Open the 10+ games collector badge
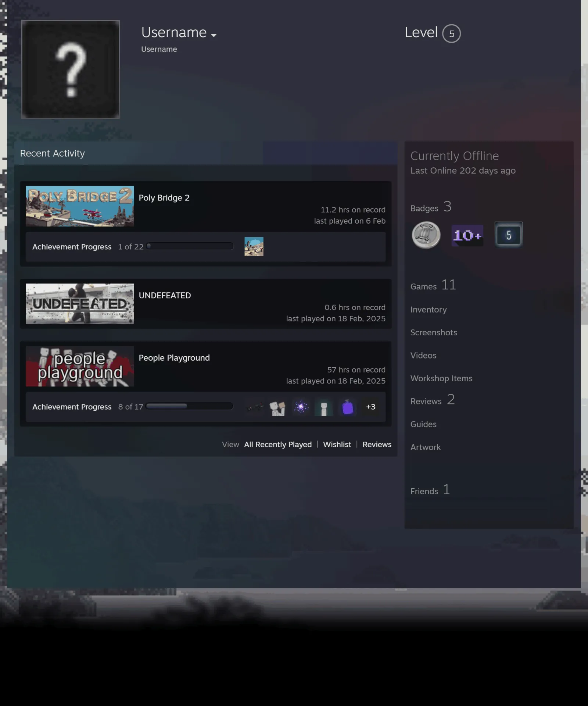 [x=467, y=235]
